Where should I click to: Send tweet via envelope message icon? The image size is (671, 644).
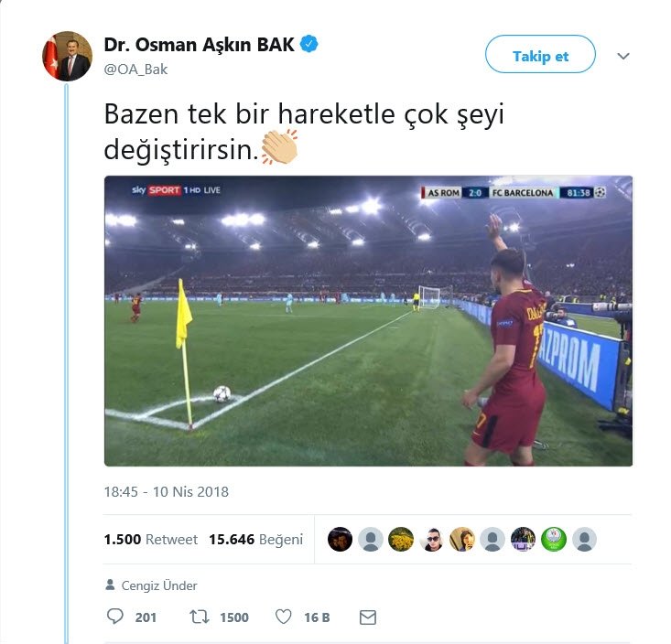[368, 617]
